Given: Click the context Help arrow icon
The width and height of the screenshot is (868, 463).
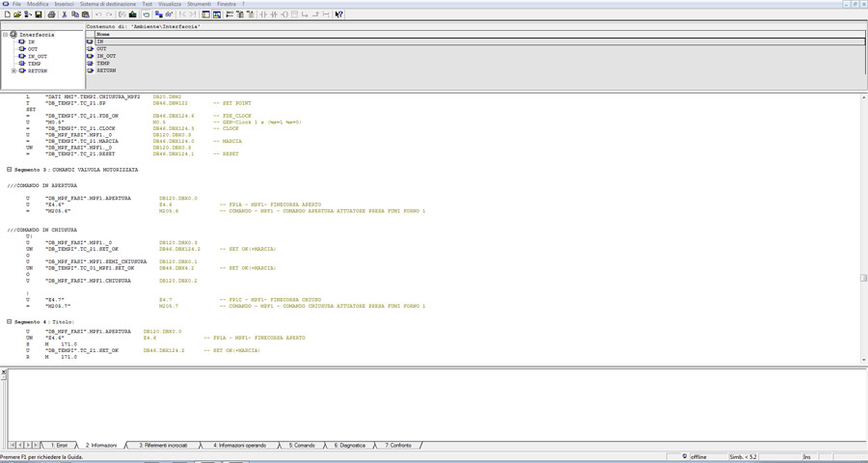Looking at the screenshot, I should (x=339, y=14).
